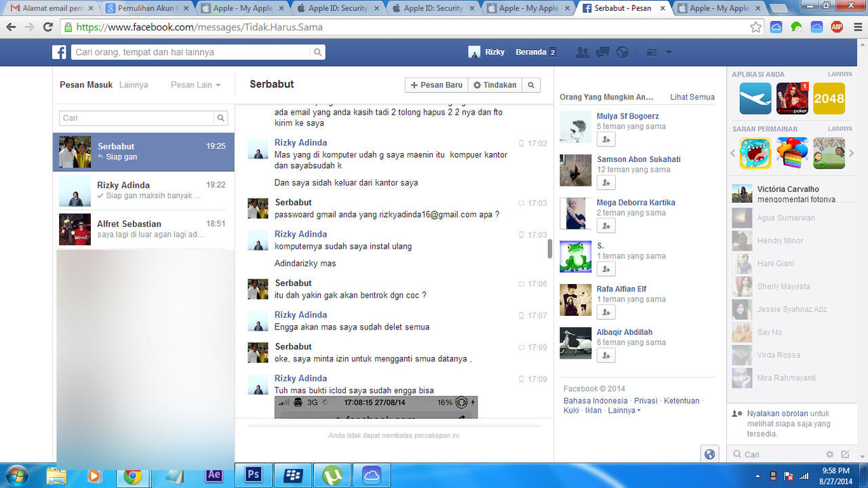
Task: Search within conversation using magnifier button
Action: 531,85
